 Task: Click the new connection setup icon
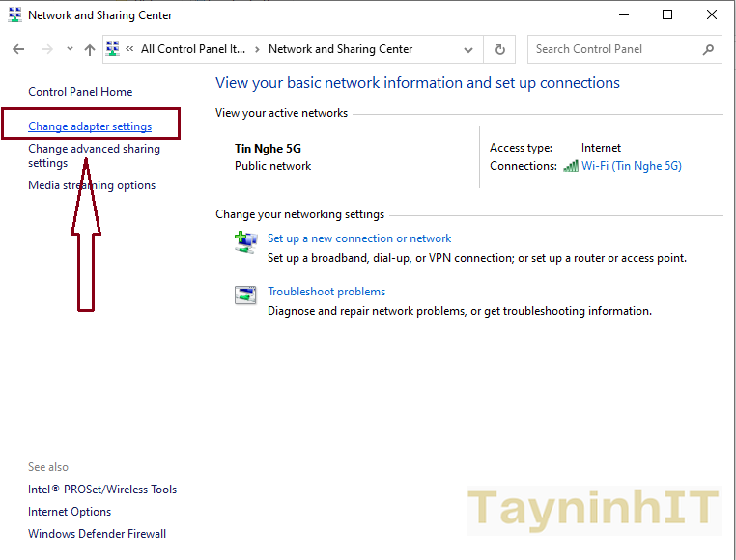coord(245,241)
